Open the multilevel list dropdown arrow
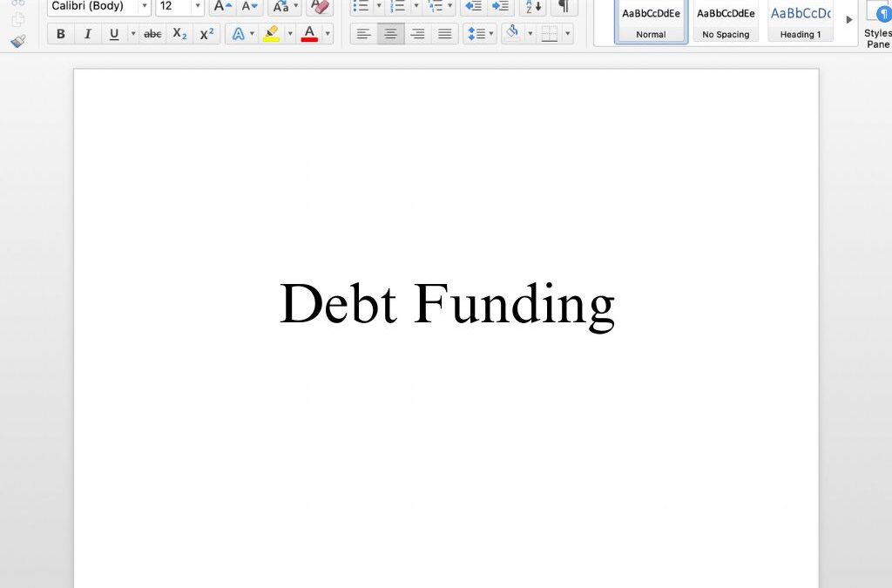 [x=450, y=7]
